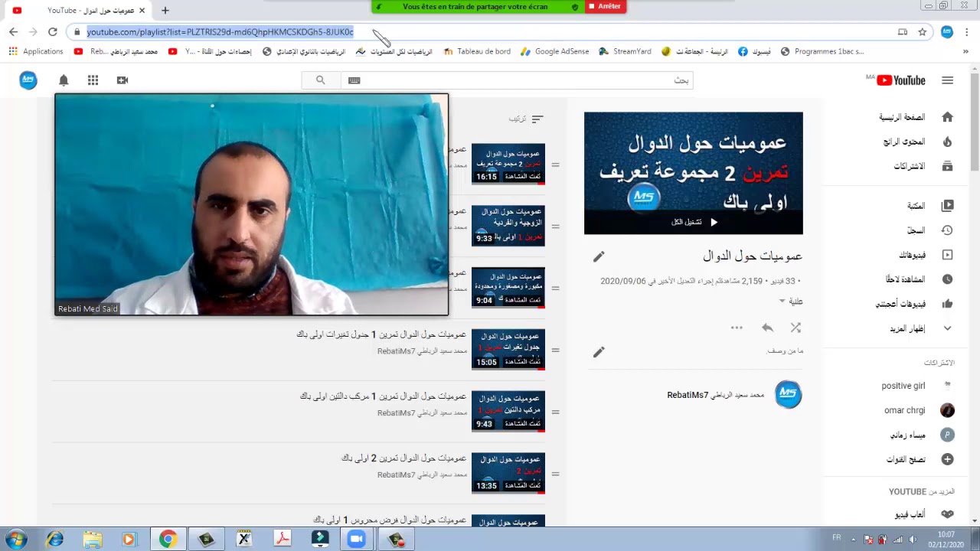Open video titled مركب دالتين اولى باك
The height and width of the screenshot is (551, 980).
click(x=383, y=396)
